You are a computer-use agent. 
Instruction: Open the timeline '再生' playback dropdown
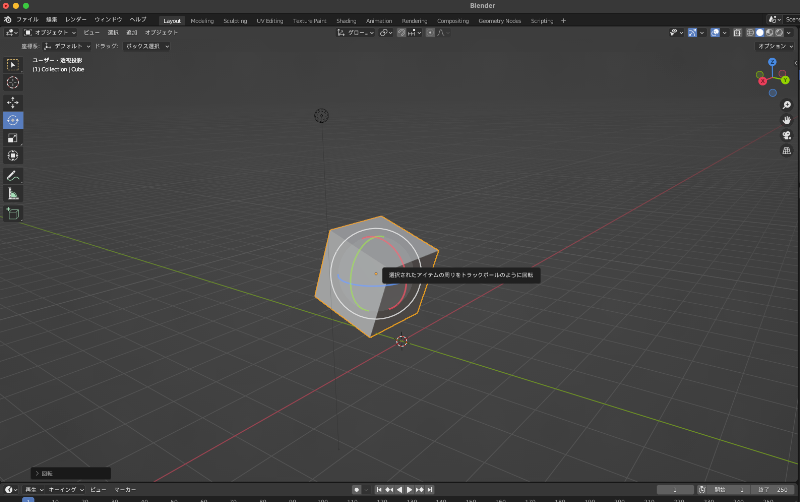34,490
